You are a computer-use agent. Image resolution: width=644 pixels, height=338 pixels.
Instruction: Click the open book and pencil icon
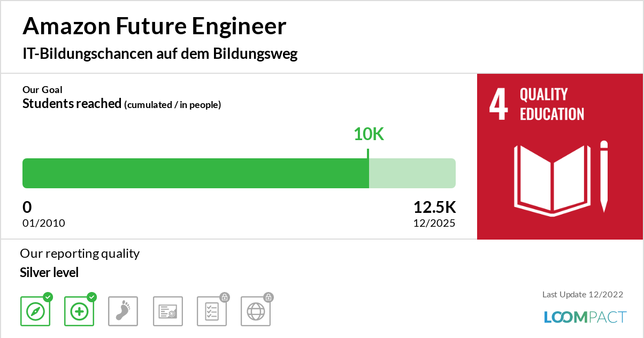point(561,176)
